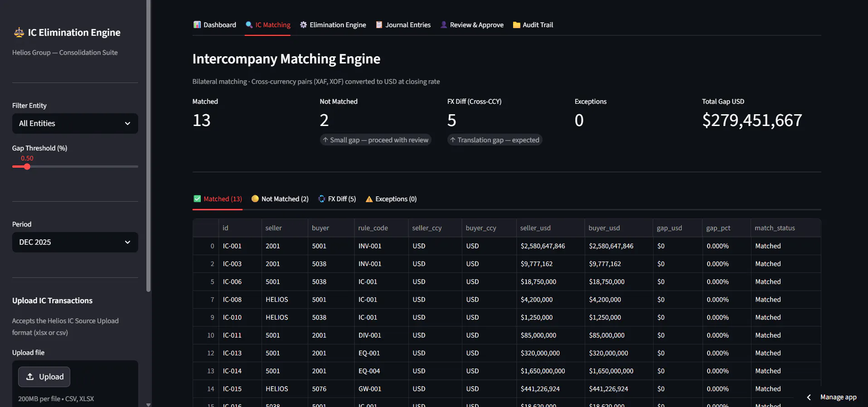
Task: Select the IC-003 id cell
Action: tap(240, 264)
